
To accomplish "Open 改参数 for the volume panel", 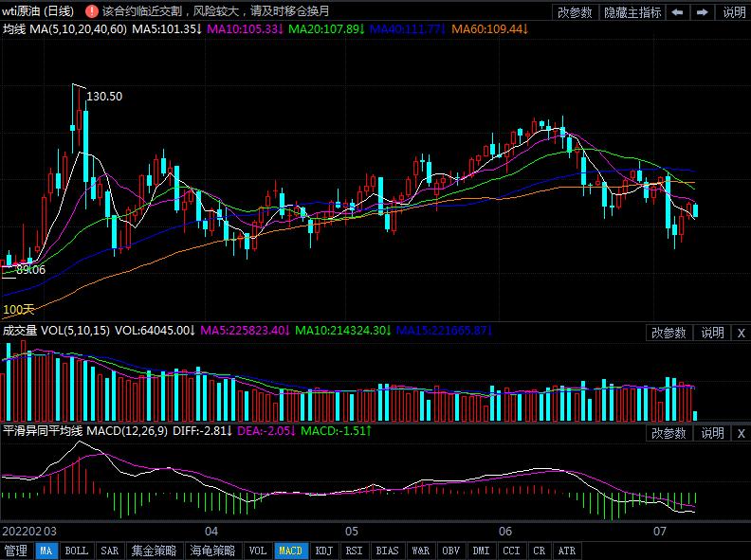I will coord(669,333).
